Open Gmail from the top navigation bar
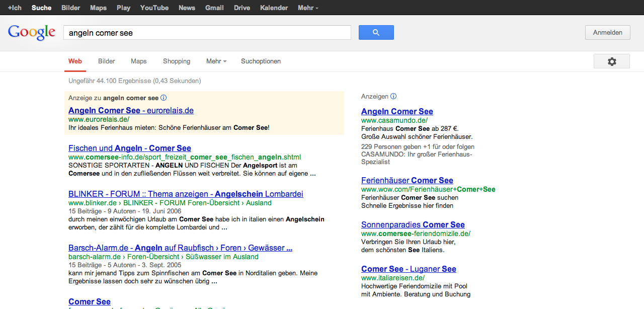 pyautogui.click(x=214, y=8)
